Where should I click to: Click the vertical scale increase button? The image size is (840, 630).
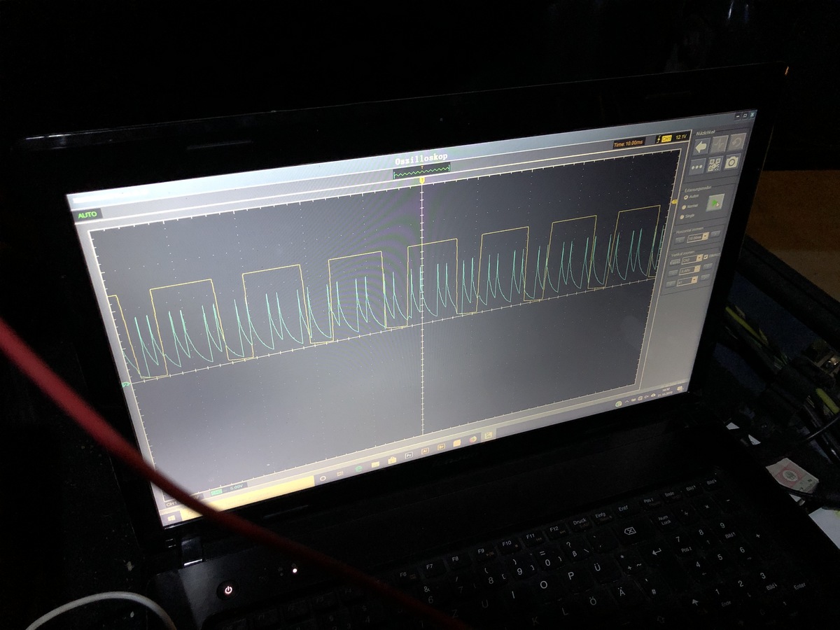click(708, 267)
